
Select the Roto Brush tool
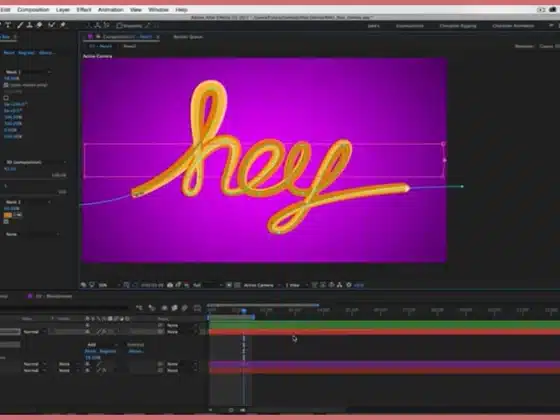[52, 25]
